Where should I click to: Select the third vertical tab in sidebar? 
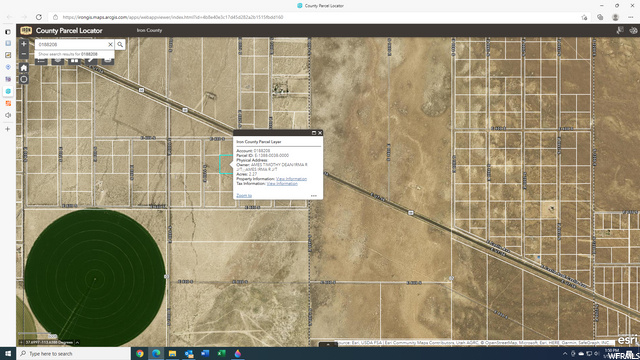8,55
